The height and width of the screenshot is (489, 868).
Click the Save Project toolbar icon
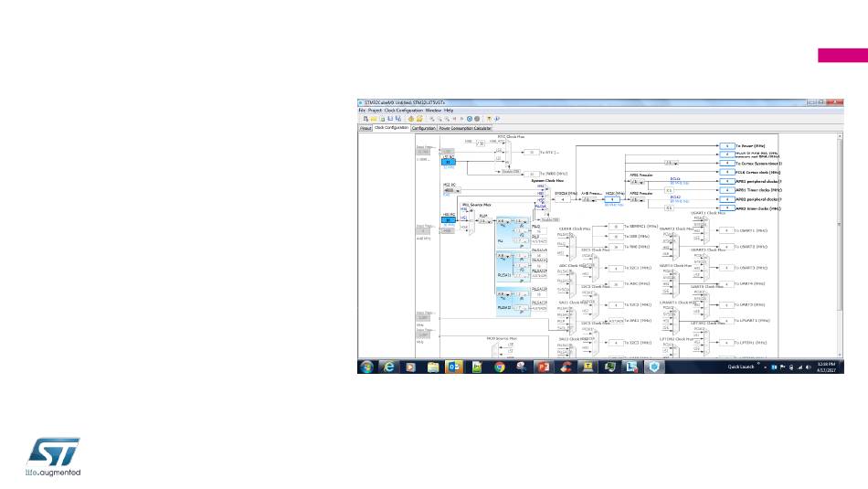point(390,119)
